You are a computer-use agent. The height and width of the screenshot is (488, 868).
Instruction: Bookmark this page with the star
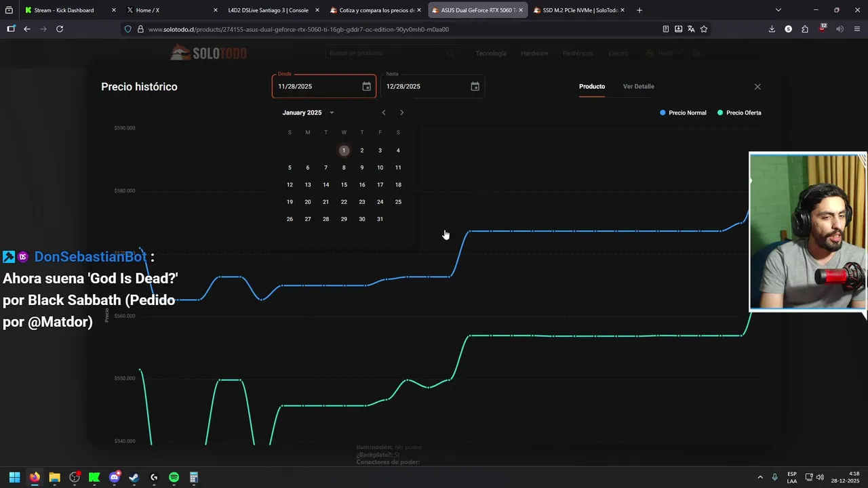[x=704, y=29]
